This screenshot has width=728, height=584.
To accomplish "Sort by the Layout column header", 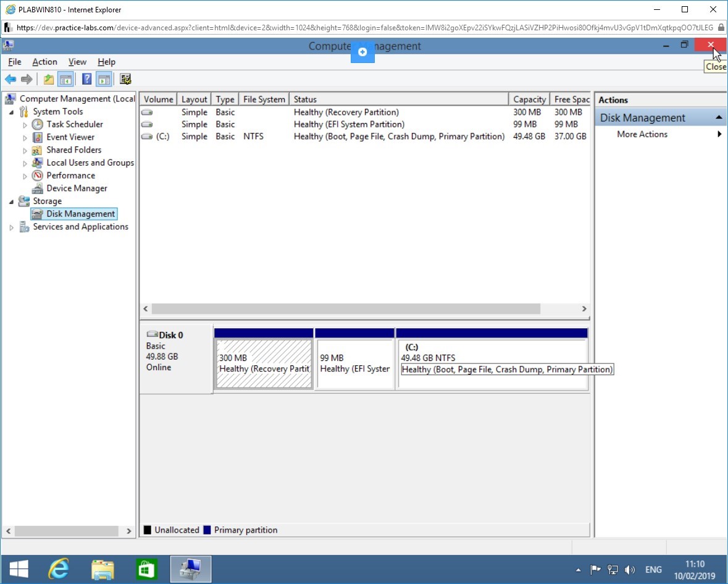I will 194,99.
